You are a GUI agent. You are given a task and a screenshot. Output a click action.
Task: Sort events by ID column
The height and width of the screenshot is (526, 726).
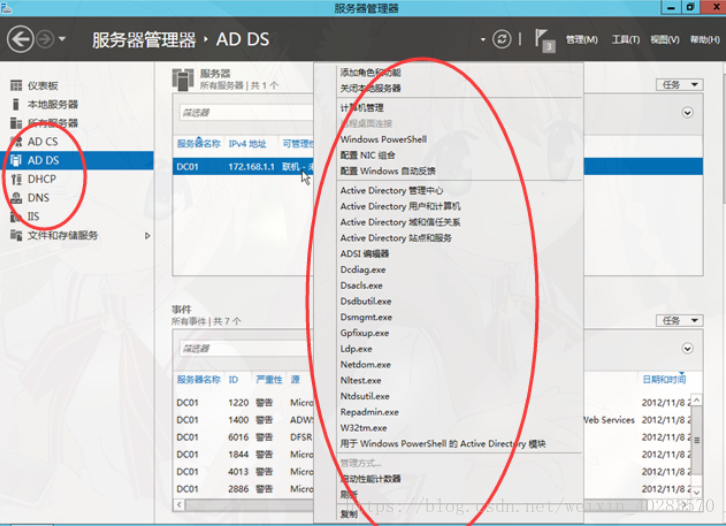[233, 380]
